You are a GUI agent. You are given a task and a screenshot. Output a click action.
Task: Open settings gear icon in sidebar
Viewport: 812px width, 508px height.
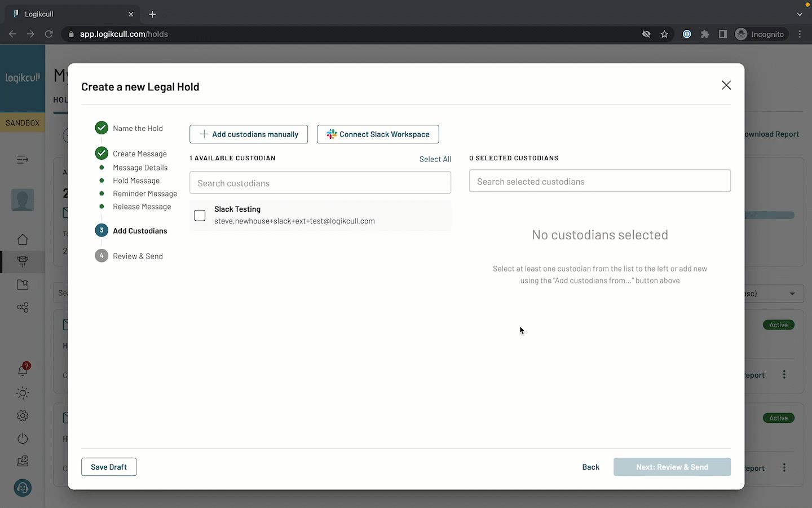(x=23, y=415)
